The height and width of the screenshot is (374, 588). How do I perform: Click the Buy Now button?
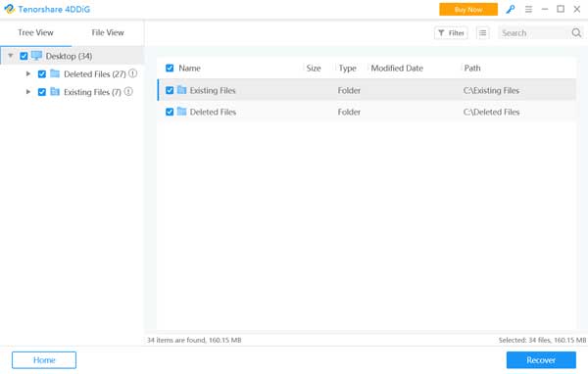468,10
